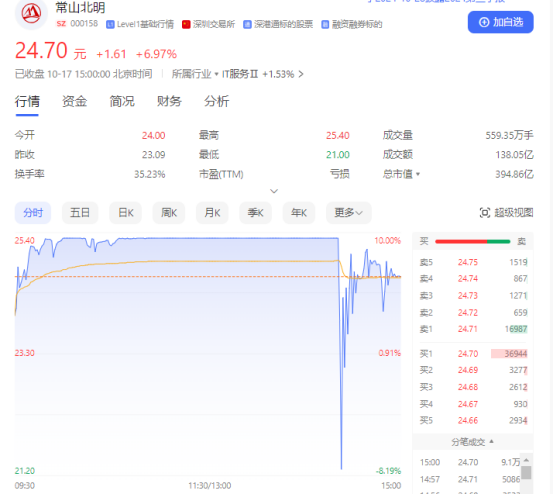The height and width of the screenshot is (494, 554).
Task: Click the 最低 value 21.00
Action: pyautogui.click(x=337, y=155)
